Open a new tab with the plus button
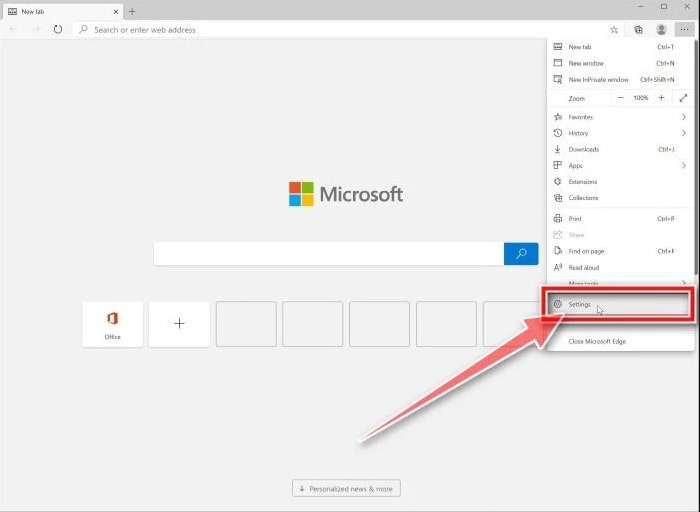Viewport: 700px width, 512px height. pyautogui.click(x=132, y=12)
